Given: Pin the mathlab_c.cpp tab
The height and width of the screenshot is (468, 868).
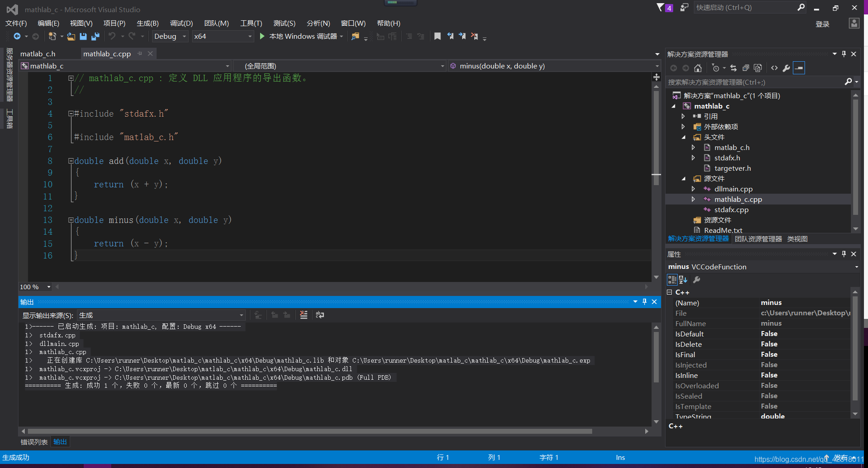Looking at the screenshot, I should click(x=140, y=54).
